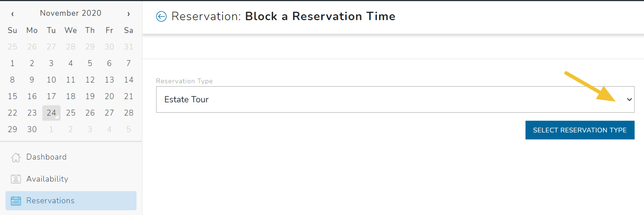Select Friday the 13th on the calendar
644x215 pixels.
[109, 80]
